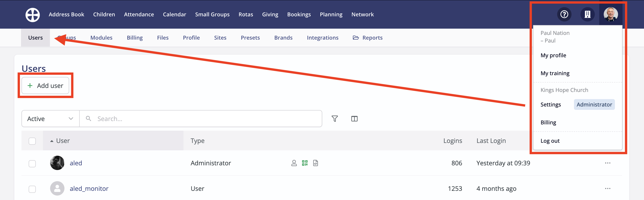Viewport: 644px width, 200px height.
Task: Switch to the Billing tab
Action: (134, 38)
